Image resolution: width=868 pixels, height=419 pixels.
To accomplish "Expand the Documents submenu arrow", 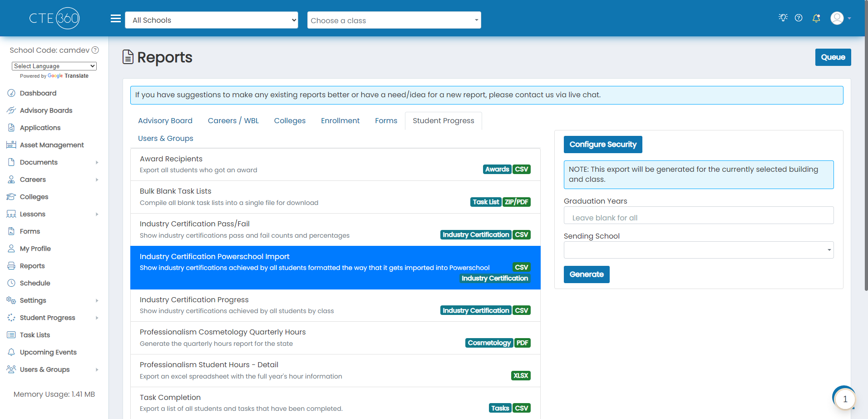I will (x=97, y=162).
